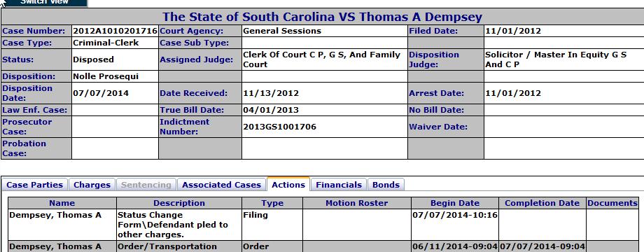Click indictment number 2013GS1001706
Image resolution: width=644 pixels, height=252 pixels.
[x=280, y=127]
